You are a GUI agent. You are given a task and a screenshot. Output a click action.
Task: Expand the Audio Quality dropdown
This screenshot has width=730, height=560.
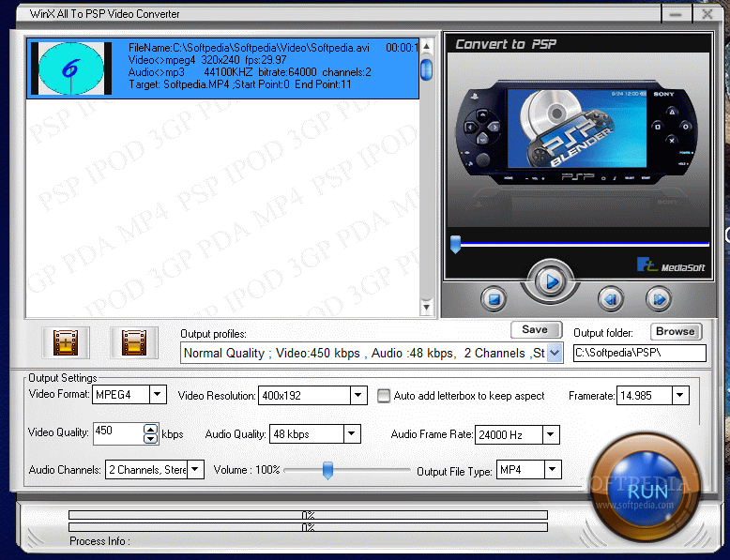(352, 434)
